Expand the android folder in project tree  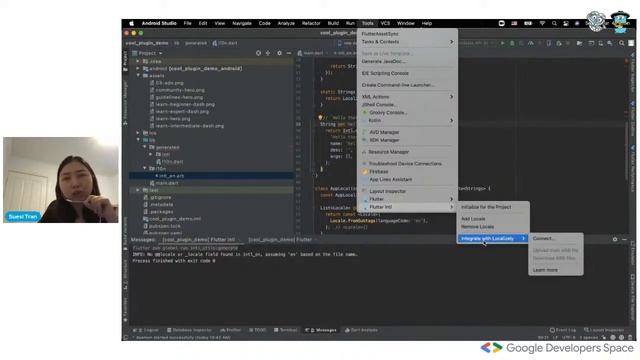tap(138, 68)
